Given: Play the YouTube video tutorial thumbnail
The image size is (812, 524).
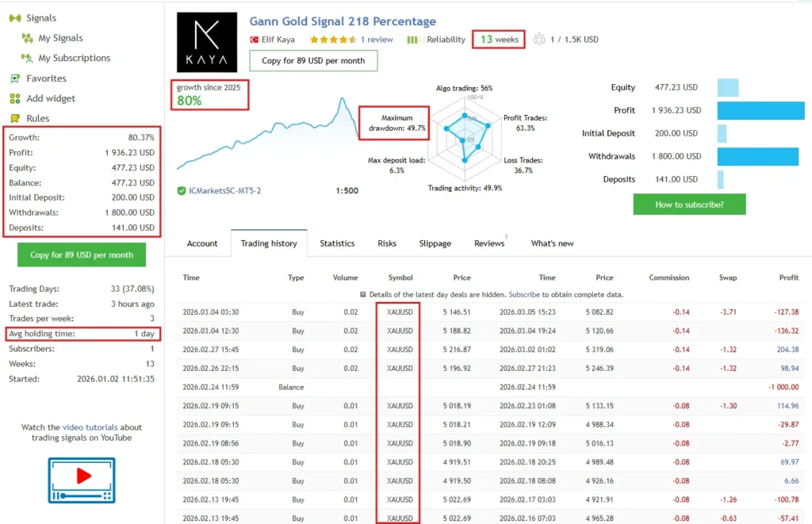Looking at the screenshot, I should (82, 480).
